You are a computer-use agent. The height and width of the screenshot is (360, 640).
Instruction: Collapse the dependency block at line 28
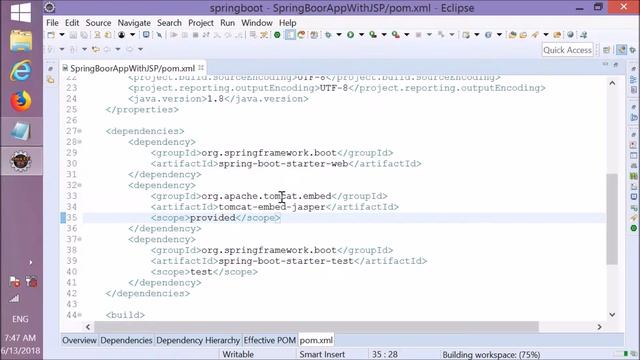click(80, 142)
